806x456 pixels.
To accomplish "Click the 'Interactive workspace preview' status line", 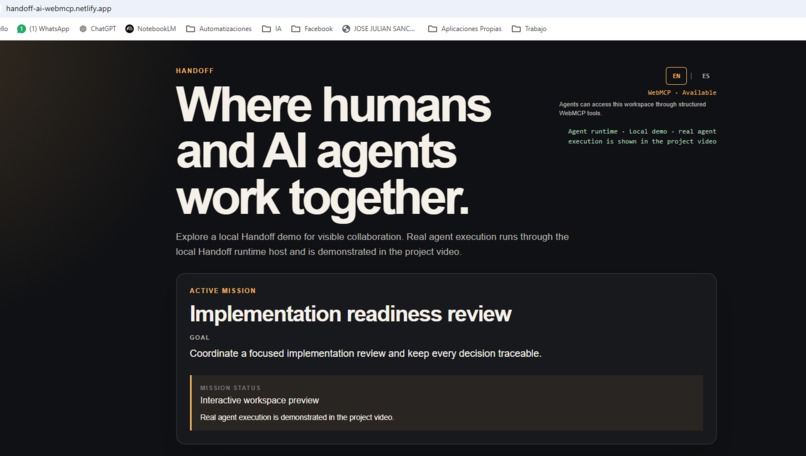I will coord(260,400).
